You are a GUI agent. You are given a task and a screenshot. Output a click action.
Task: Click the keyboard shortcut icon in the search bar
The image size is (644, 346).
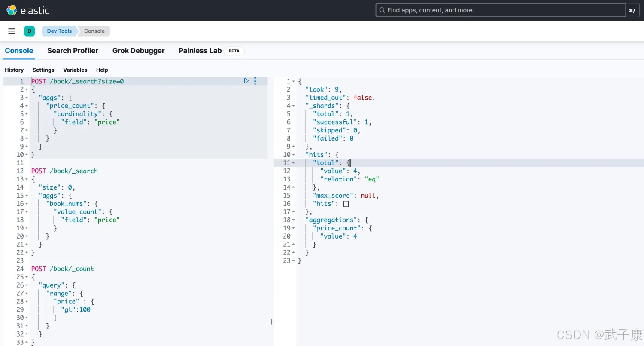[x=632, y=10]
